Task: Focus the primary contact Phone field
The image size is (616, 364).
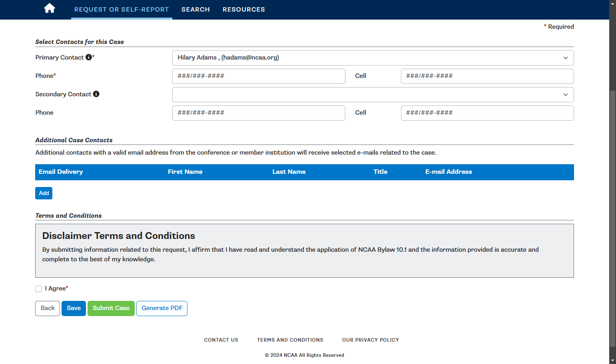Action: [259, 76]
